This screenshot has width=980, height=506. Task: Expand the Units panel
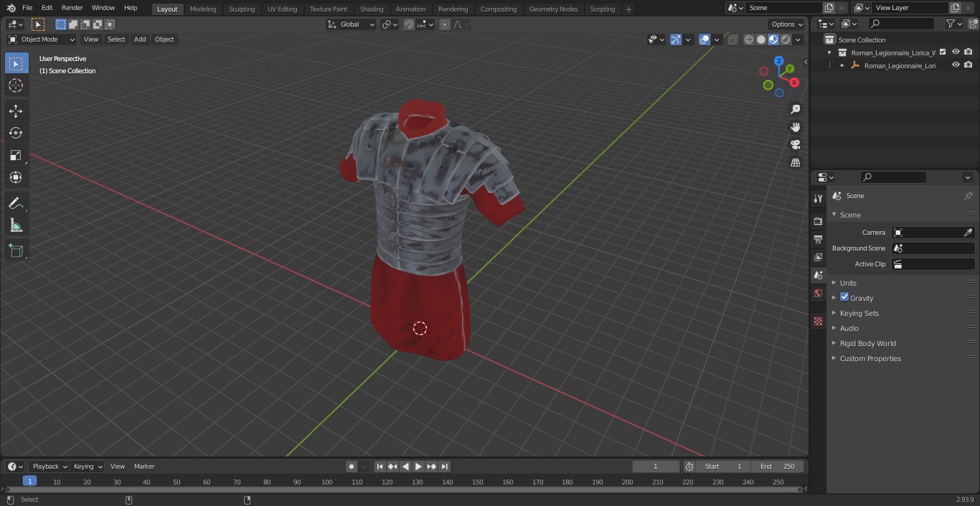[848, 283]
